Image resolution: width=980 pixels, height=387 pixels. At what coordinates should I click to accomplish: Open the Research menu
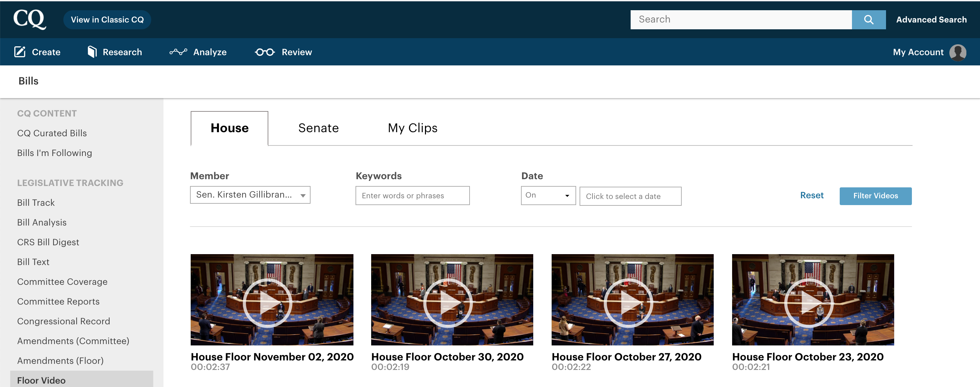click(114, 52)
